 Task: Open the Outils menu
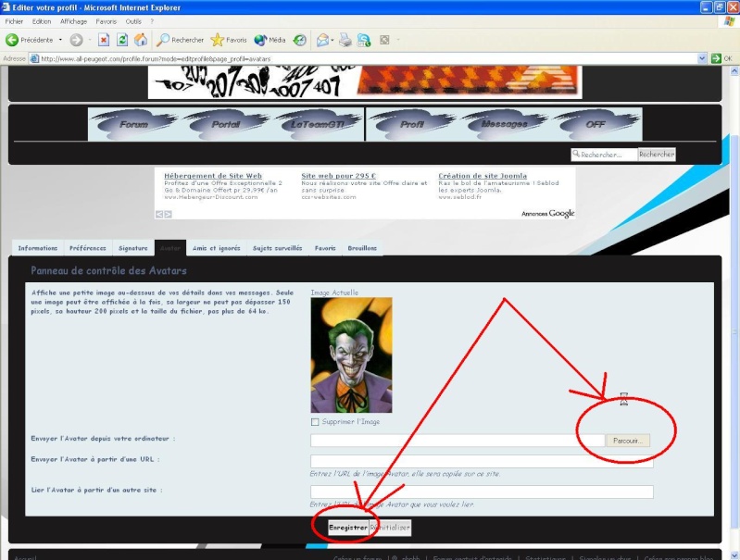133,21
